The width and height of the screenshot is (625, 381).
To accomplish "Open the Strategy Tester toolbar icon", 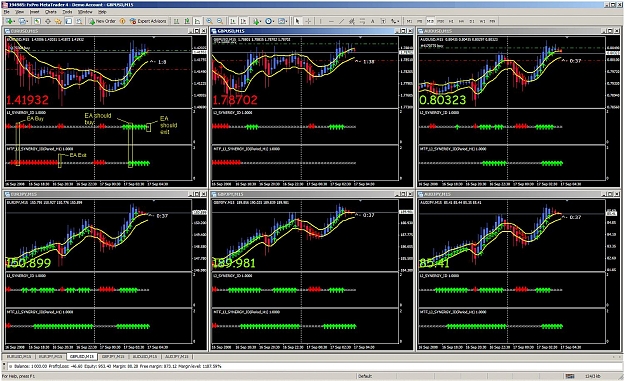I will (x=79, y=21).
